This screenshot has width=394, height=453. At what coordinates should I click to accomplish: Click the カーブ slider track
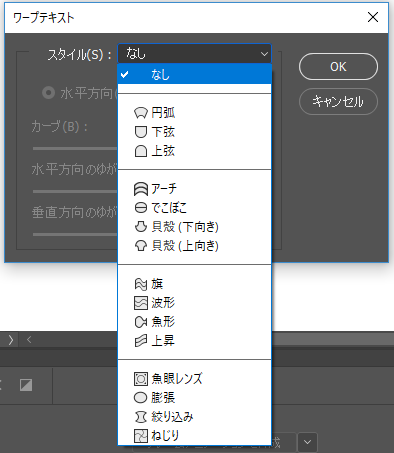(75, 148)
